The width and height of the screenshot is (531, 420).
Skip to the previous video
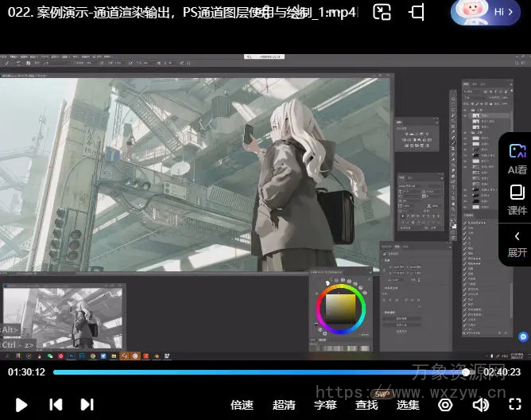click(56, 405)
